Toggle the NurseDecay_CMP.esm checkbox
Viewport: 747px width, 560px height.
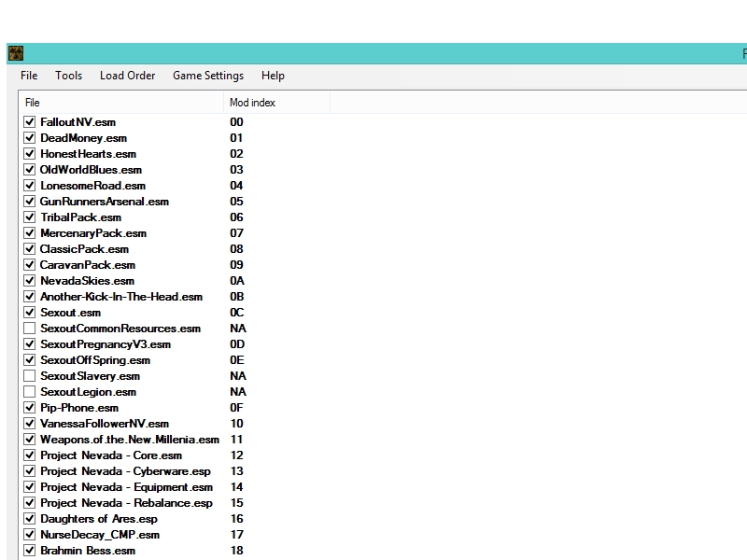tap(30, 535)
